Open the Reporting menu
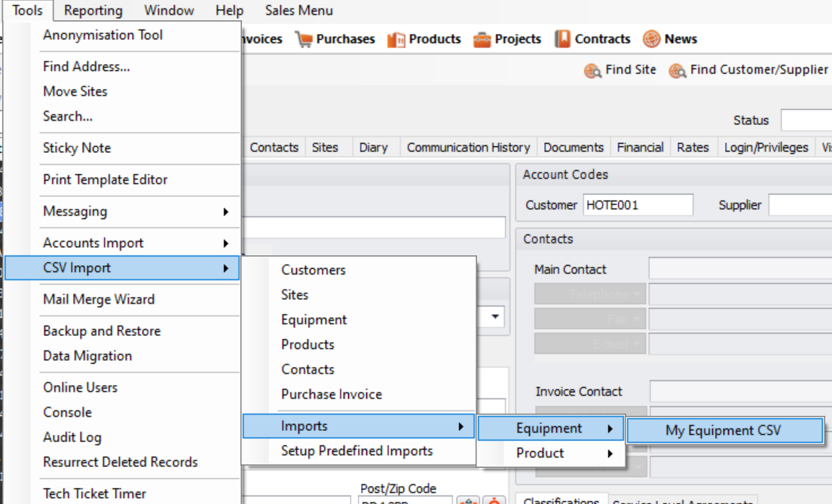This screenshot has height=504, width=832. 93,10
